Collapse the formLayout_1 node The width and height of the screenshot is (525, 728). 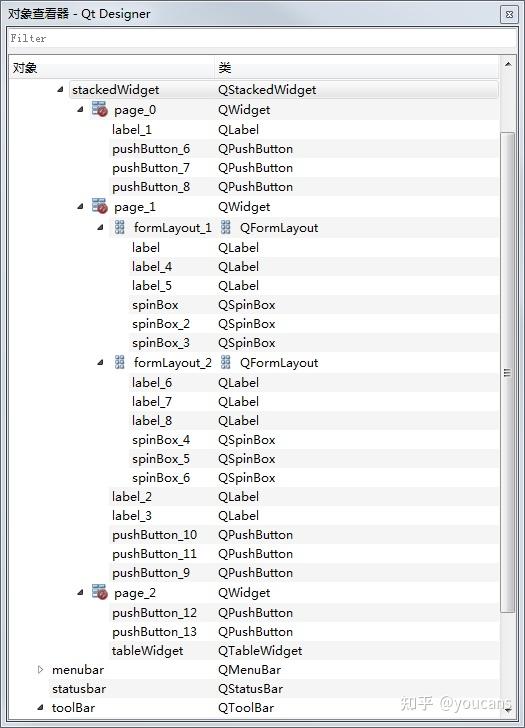click(100, 228)
